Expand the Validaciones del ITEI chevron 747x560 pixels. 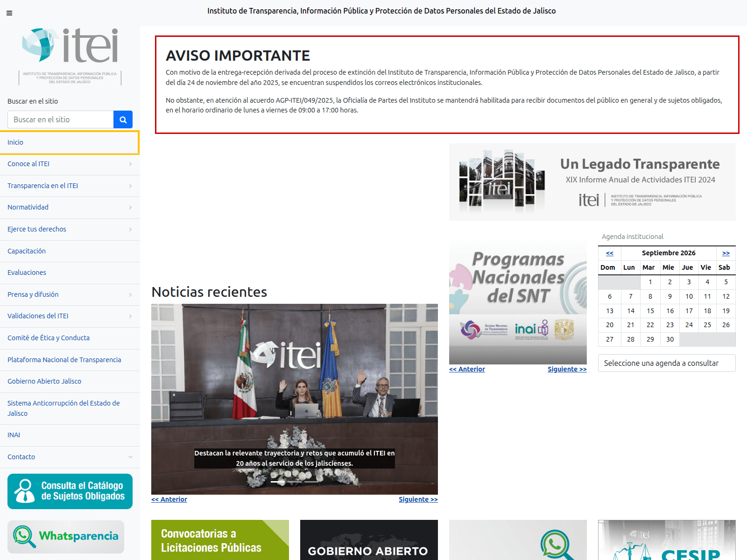(x=130, y=316)
